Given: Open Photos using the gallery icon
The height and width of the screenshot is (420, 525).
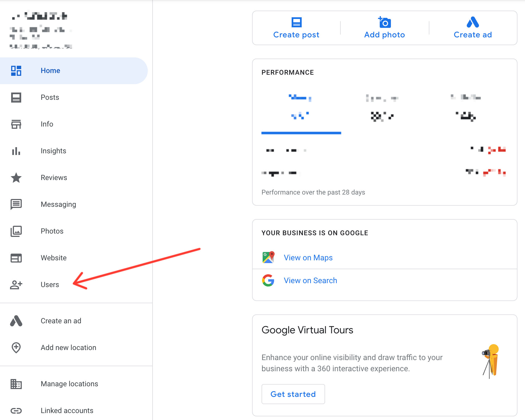Looking at the screenshot, I should tap(16, 231).
